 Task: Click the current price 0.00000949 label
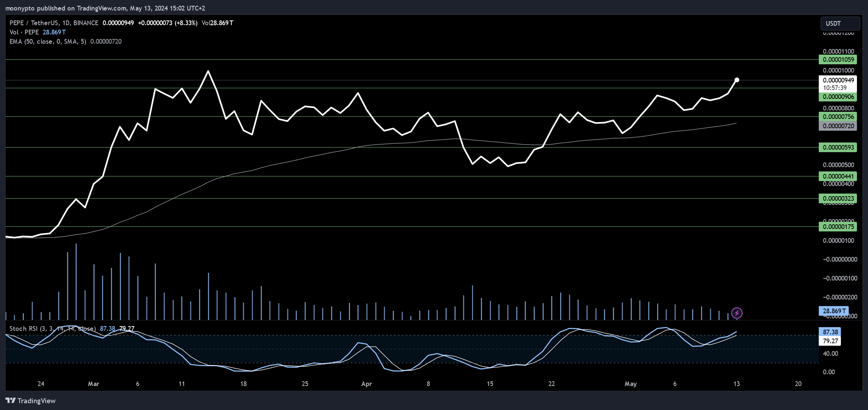838,80
